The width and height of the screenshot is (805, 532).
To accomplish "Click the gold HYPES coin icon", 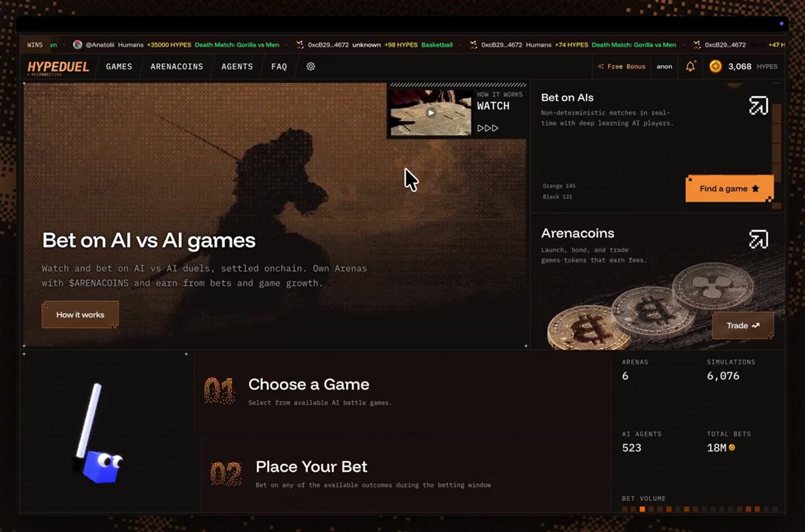I will 715,67.
